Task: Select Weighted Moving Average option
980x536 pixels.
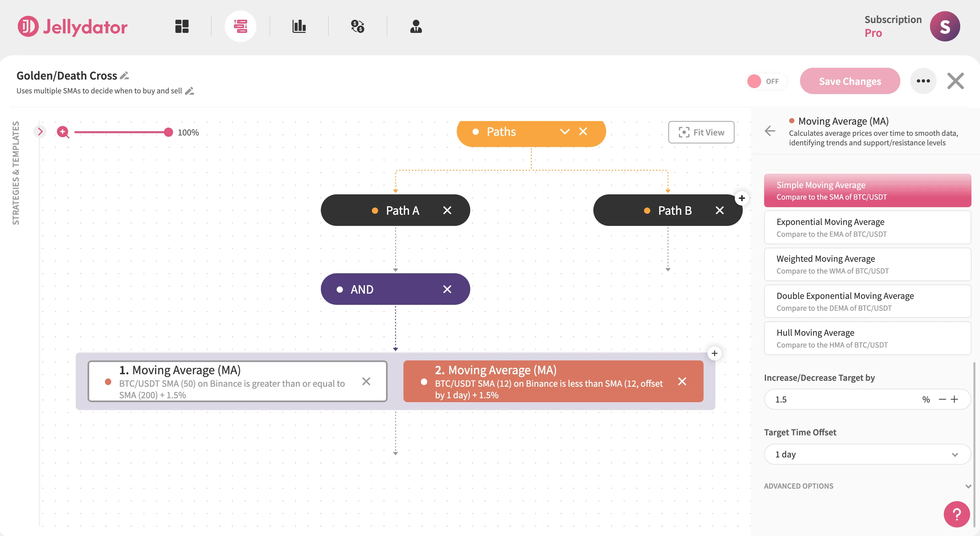Action: 867,264
